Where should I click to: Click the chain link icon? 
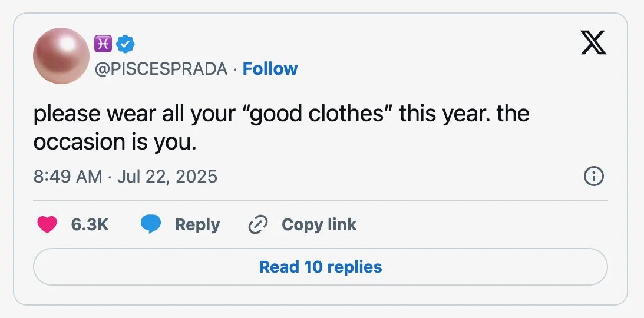(258, 224)
